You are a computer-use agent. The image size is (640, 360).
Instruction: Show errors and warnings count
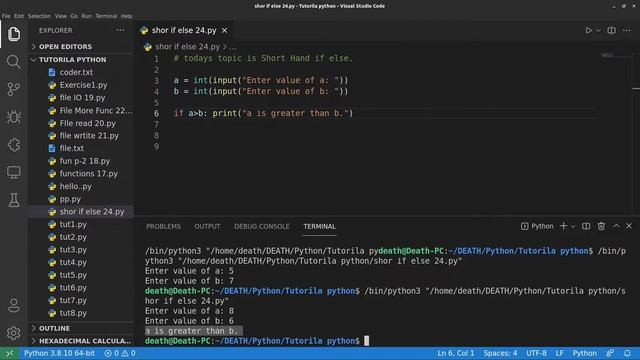pos(120,353)
